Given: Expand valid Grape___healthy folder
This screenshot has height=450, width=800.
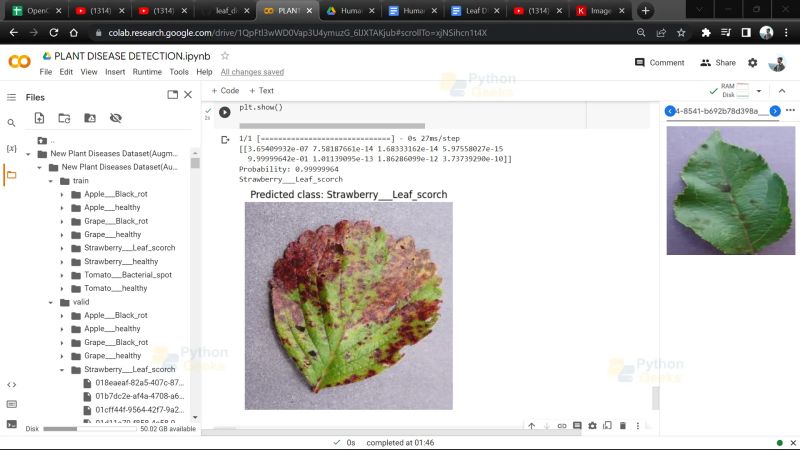Looking at the screenshot, I should click(62, 356).
